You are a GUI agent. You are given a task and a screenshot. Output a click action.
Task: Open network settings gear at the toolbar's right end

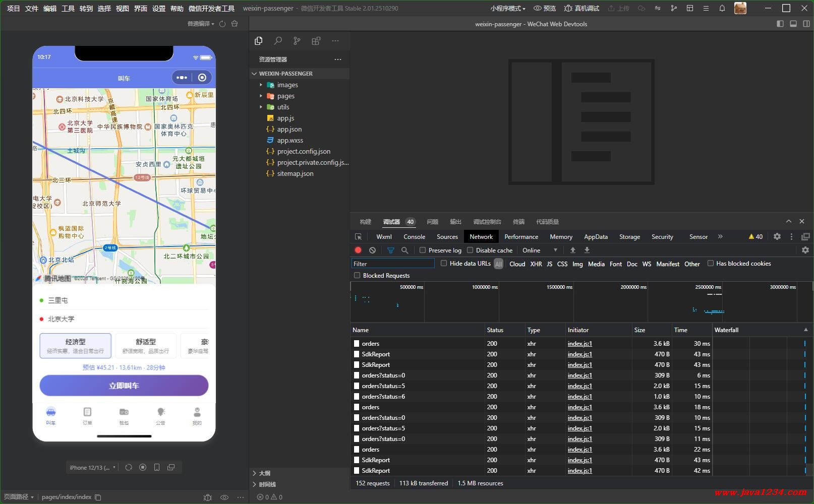(x=805, y=250)
